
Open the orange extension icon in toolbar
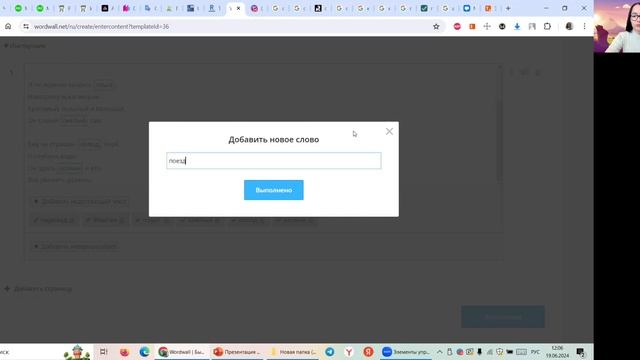pos(472,27)
